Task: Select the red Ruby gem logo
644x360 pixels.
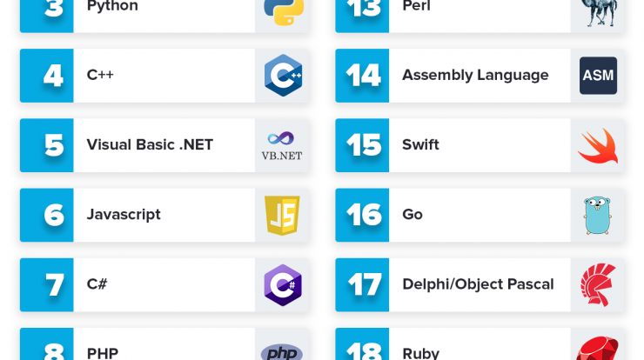Action: pyautogui.click(x=598, y=349)
